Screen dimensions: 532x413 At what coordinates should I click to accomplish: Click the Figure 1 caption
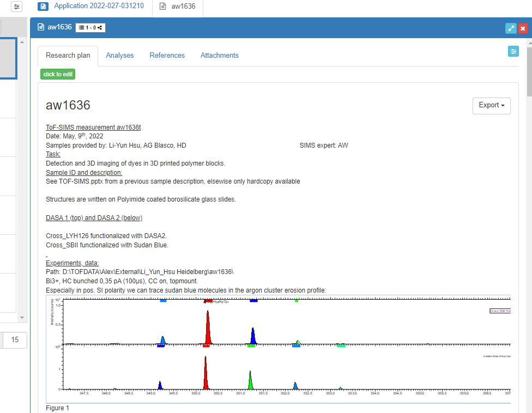pyautogui.click(x=57, y=408)
